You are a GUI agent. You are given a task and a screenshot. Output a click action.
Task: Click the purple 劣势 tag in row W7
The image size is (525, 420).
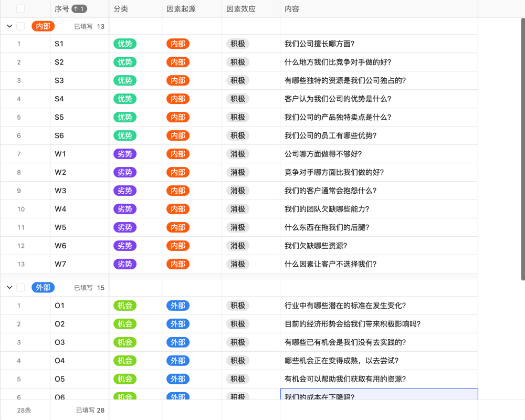tap(124, 264)
